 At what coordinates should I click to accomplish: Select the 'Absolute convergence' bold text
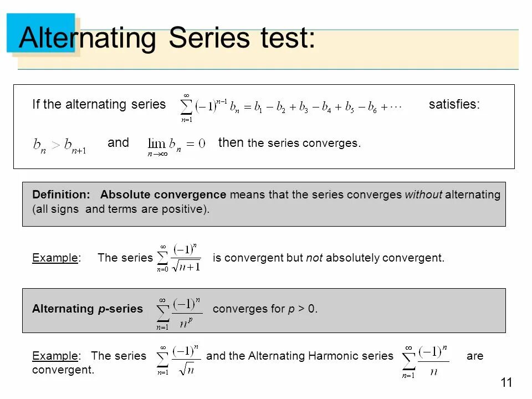point(163,195)
